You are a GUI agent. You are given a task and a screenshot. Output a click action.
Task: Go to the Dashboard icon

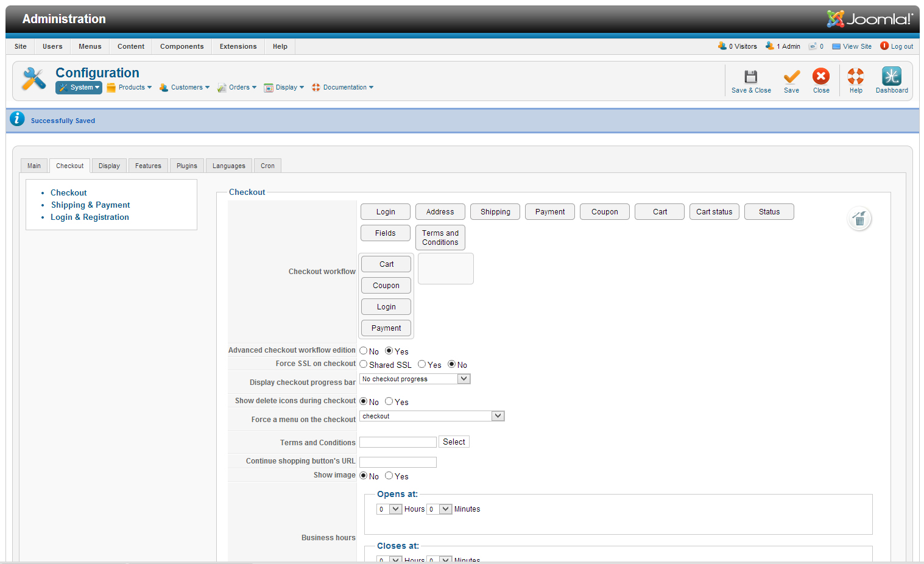[891, 77]
